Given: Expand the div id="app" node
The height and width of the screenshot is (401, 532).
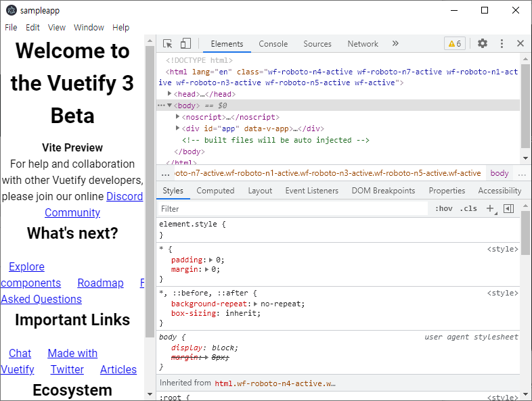Looking at the screenshot, I should pyautogui.click(x=177, y=128).
